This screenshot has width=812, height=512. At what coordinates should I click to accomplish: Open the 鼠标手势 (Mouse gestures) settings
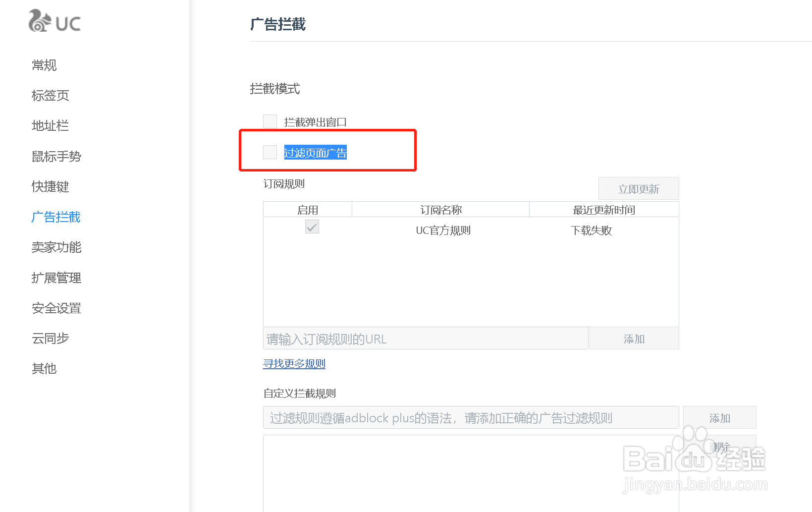(x=55, y=156)
